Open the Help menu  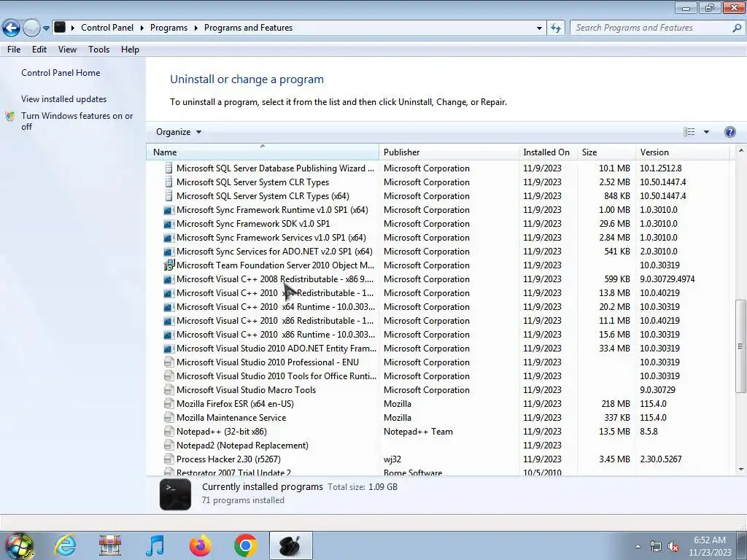[x=130, y=50]
